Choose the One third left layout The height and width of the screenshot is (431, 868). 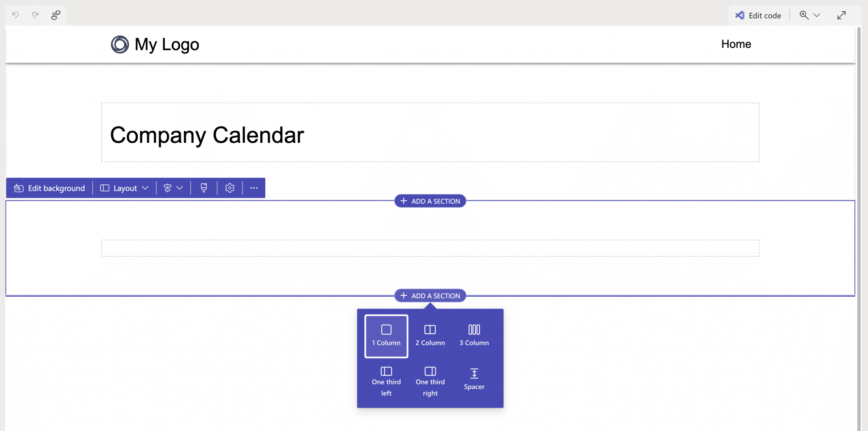(x=386, y=378)
